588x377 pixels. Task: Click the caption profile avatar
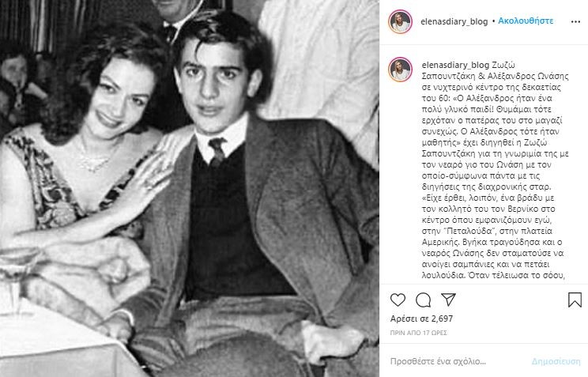(401, 70)
